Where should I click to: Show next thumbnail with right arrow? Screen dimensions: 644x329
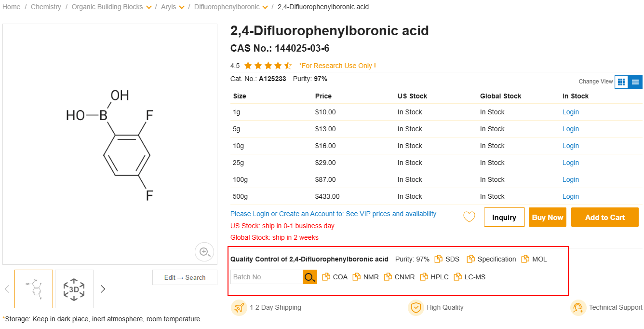click(103, 289)
